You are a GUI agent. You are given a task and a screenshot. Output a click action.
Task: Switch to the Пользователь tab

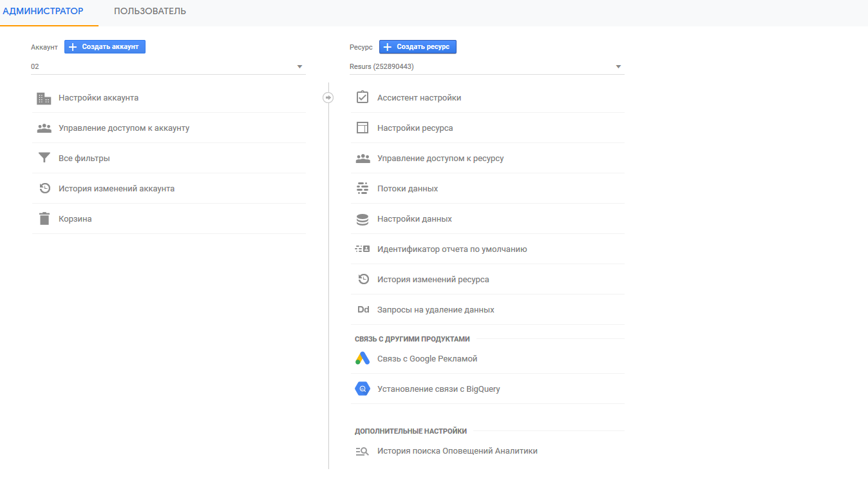coord(150,12)
